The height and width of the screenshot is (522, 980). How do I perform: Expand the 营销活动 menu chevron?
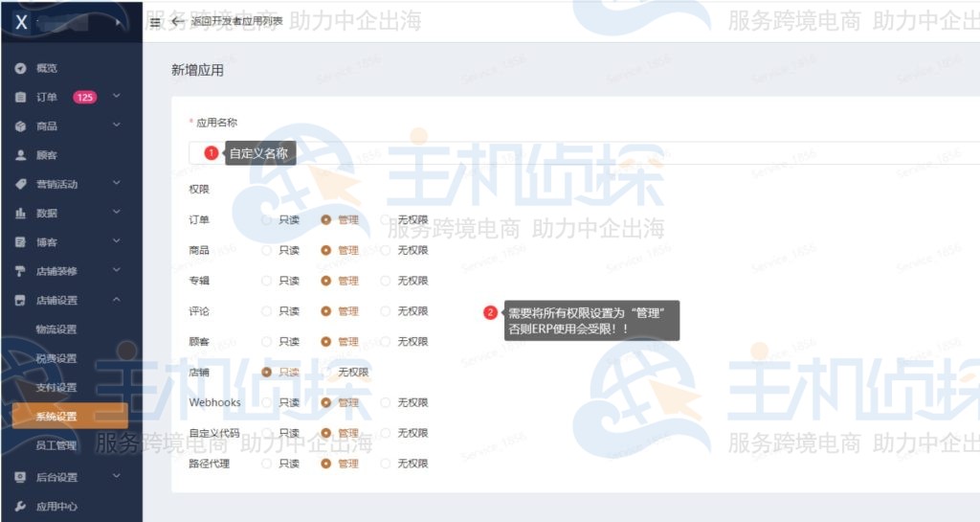(x=116, y=183)
